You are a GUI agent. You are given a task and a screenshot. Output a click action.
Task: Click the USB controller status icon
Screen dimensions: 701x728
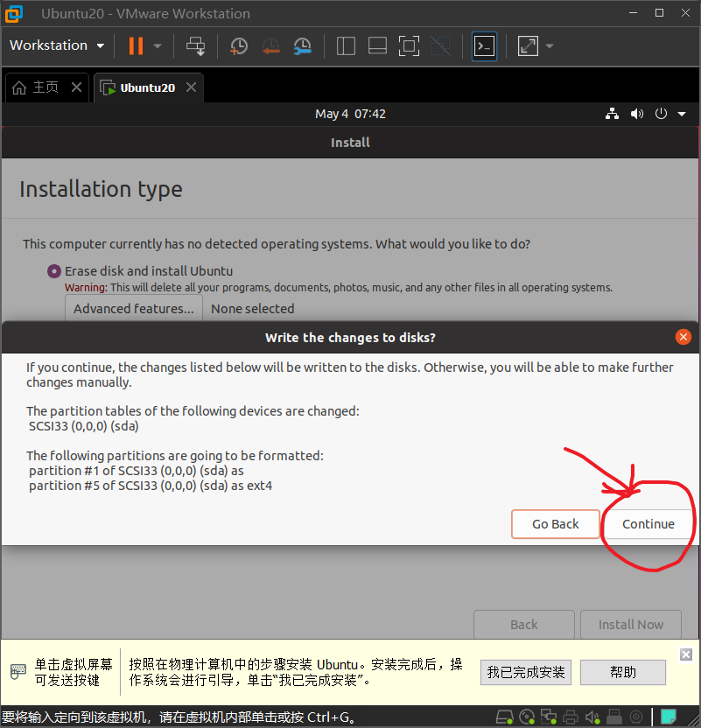click(x=613, y=717)
